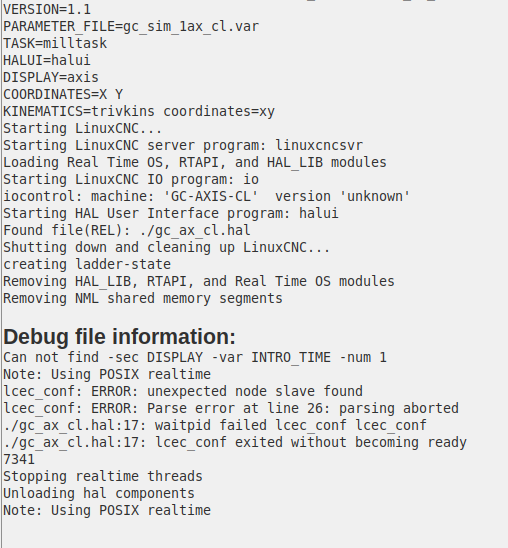Click the PARAMETER_FILE=gc_sim_1ax_cl.var line
Viewport: 508px width, 548px height.
tap(131, 27)
